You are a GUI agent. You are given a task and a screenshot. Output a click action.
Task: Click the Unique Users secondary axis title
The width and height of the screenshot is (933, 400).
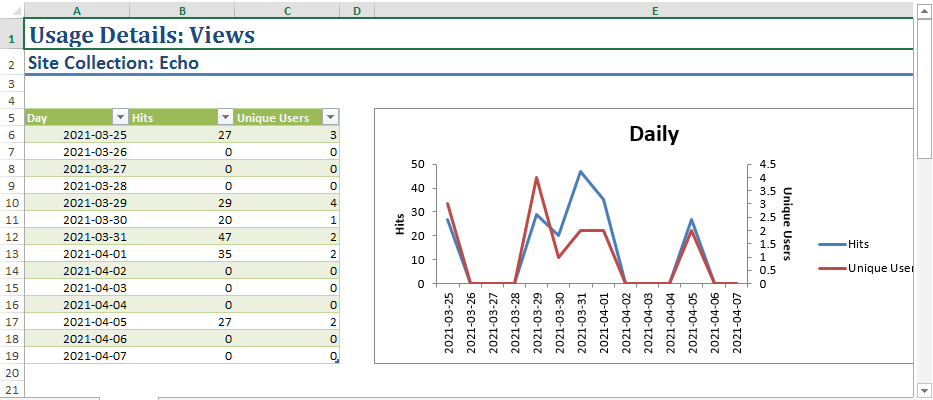click(x=787, y=223)
